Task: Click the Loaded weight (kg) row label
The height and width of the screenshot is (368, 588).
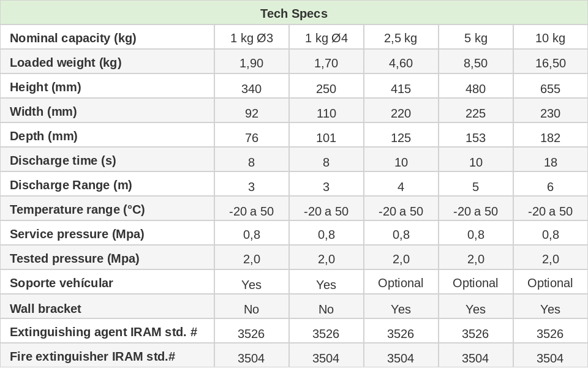Action: [66, 62]
